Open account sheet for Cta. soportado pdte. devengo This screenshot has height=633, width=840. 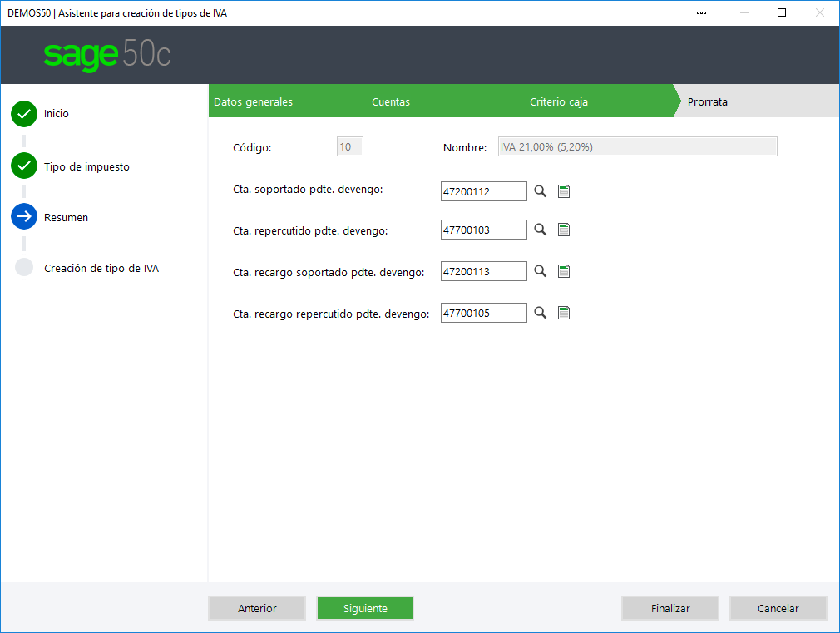coord(564,191)
